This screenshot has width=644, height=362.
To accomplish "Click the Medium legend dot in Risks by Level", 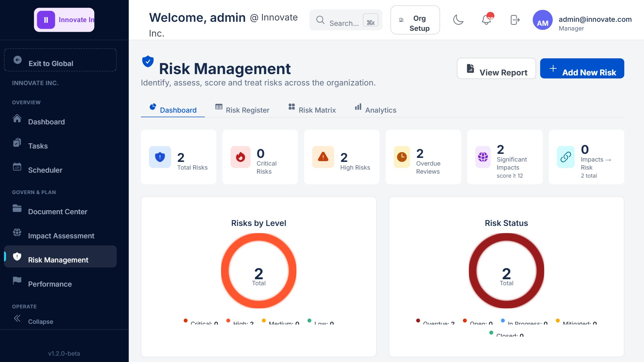I will coord(264,320).
